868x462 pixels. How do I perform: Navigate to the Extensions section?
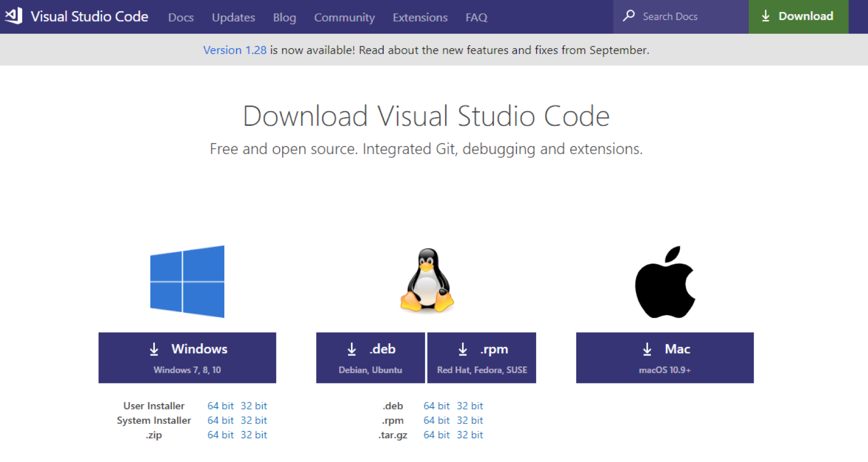pos(420,17)
